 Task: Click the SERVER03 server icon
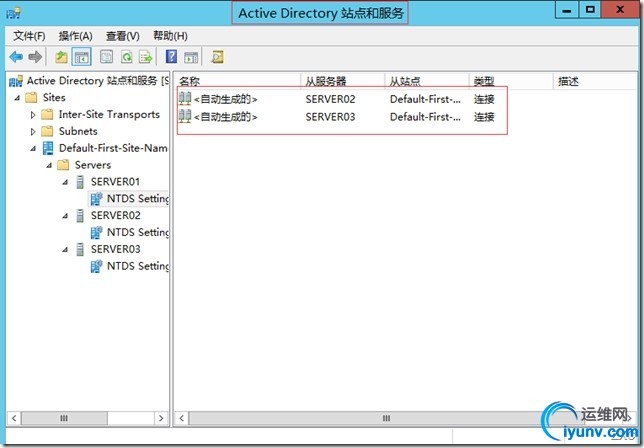pos(80,249)
